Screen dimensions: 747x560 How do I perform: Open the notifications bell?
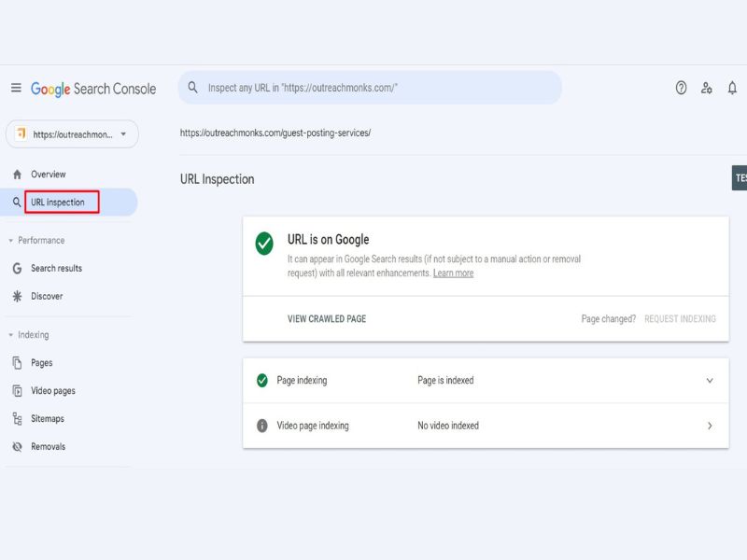tap(732, 88)
